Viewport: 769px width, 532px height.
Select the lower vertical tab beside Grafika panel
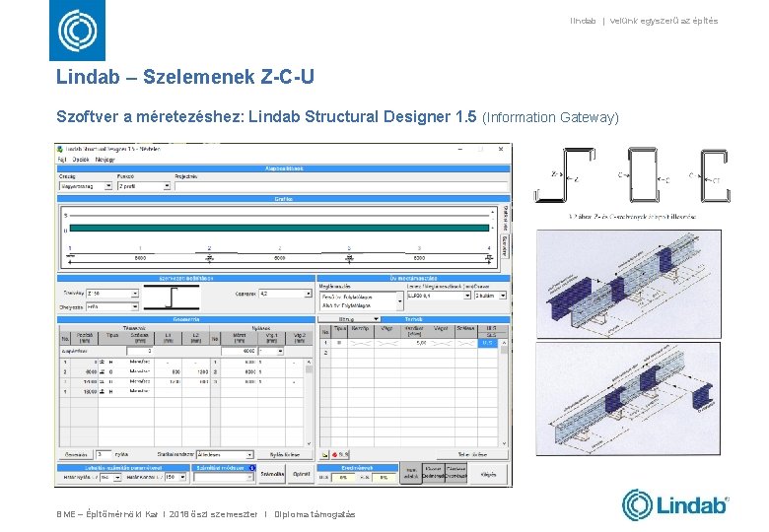point(505,246)
